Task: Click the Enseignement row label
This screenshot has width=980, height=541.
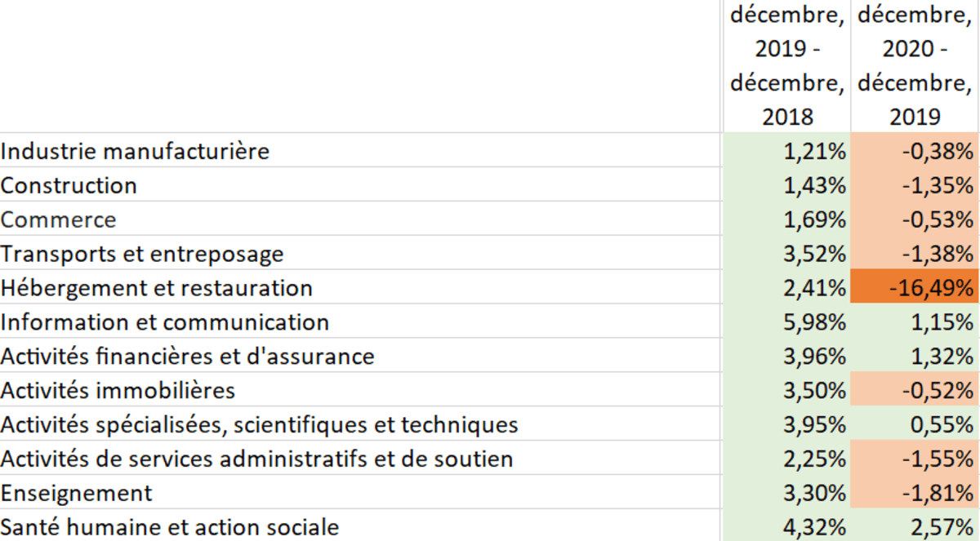Action: pos(77,494)
